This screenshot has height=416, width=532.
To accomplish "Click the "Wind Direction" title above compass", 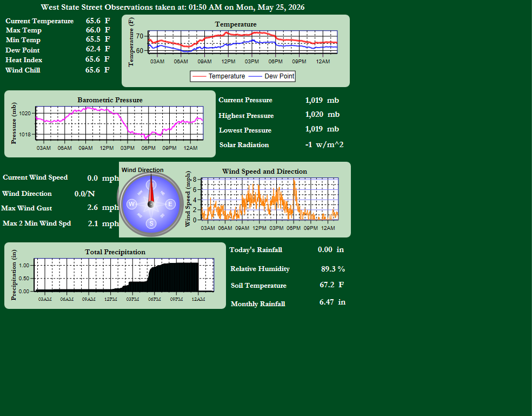I will point(143,170).
